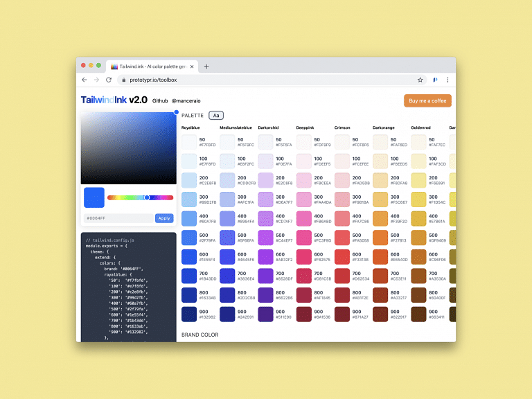Select the Crimson 600 color swatch
The width and height of the screenshot is (532, 399).
(x=342, y=257)
